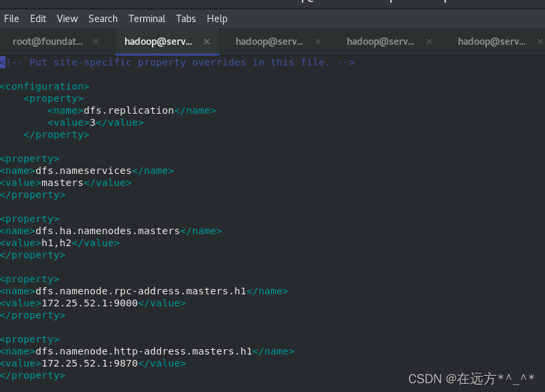Viewport: 545px width, 392px height.
Task: Close the root@foundat... tab
Action: coord(96,41)
